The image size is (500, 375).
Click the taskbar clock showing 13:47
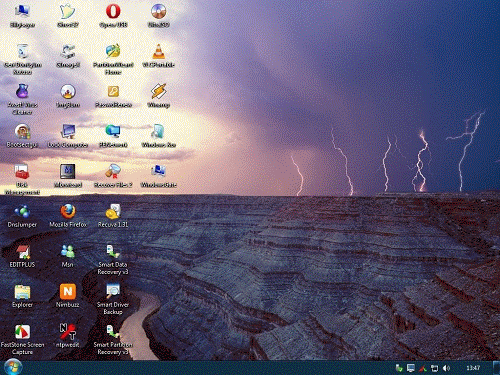473,368
